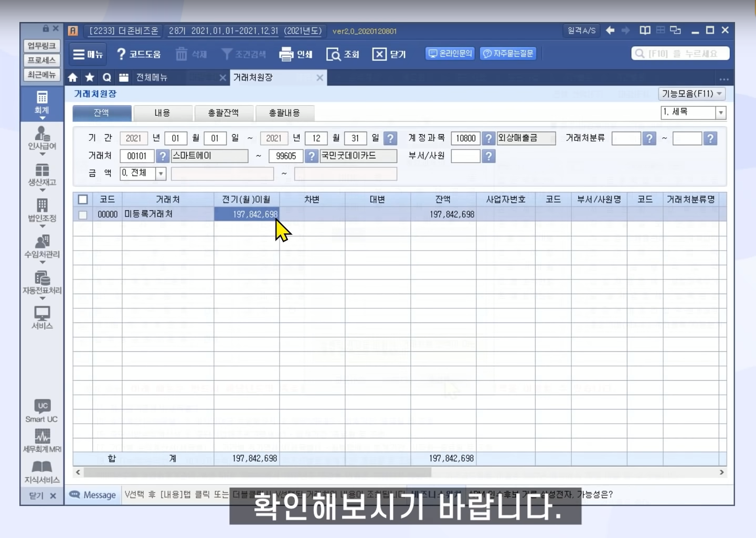The image size is (756, 538).
Task: Click the 프로세스 button
Action: [42, 60]
